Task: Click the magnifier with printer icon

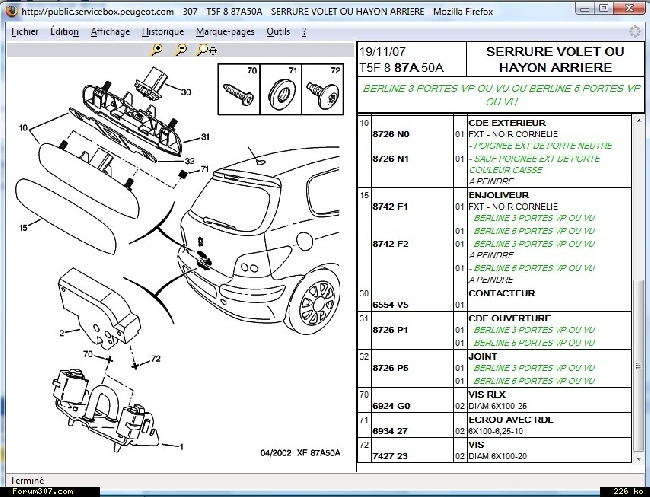Action: tap(206, 50)
